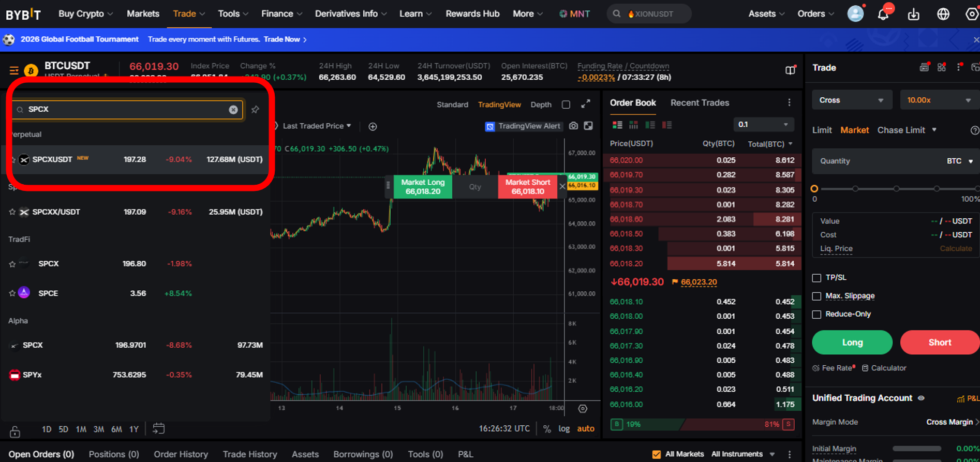Expand the Total(BTC) column dropdown
Viewport: 980px width, 462px height.
(x=770, y=144)
